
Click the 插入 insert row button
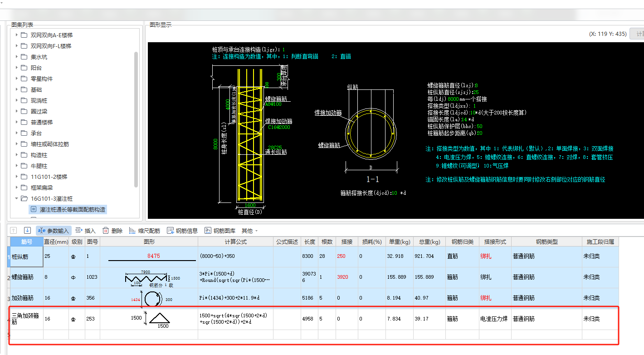coord(86,231)
